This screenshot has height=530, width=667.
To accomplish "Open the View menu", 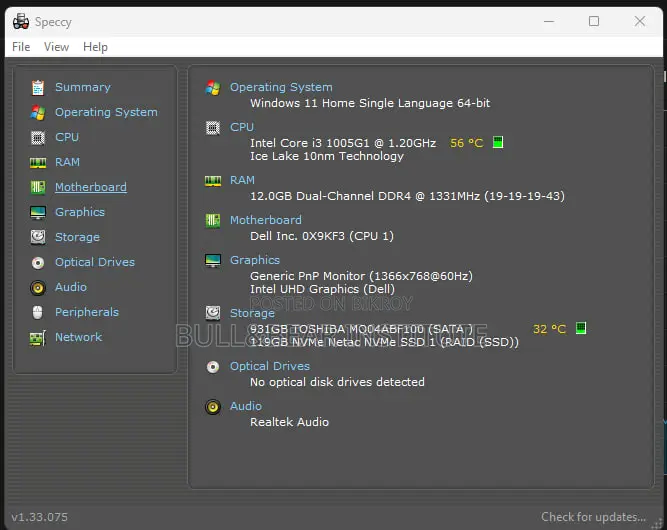I will pyautogui.click(x=57, y=47).
